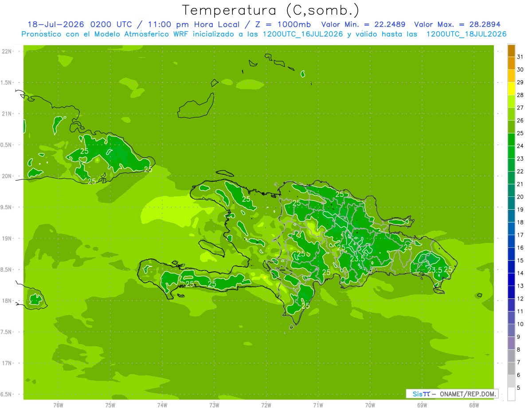Pick the legend color band between 20 and 21
The height and width of the screenshot is (411, 532).
click(x=511, y=190)
